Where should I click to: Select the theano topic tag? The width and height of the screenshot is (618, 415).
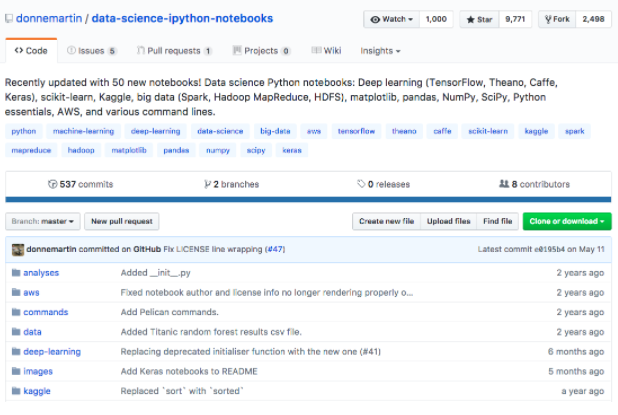(404, 131)
